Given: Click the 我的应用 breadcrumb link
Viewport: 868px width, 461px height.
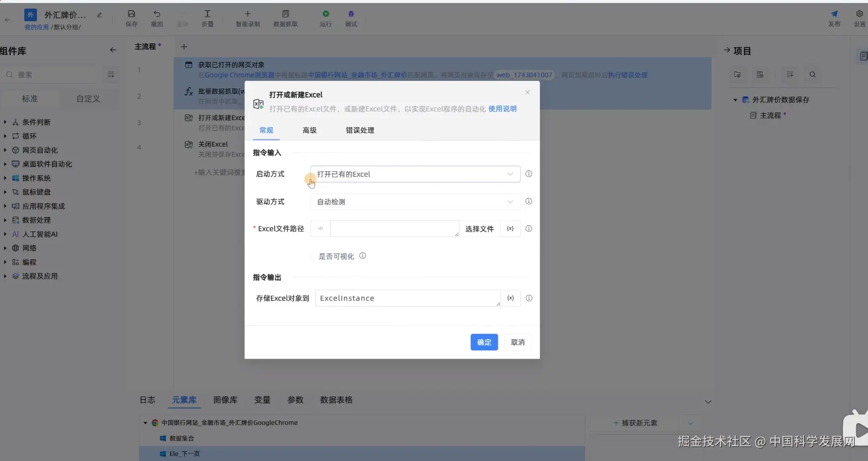Looking at the screenshot, I should coord(36,27).
